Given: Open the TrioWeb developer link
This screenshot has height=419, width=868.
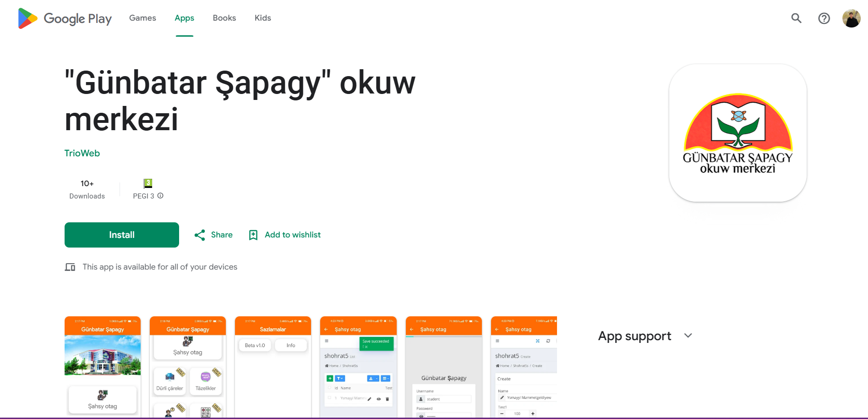Looking at the screenshot, I should click(82, 153).
